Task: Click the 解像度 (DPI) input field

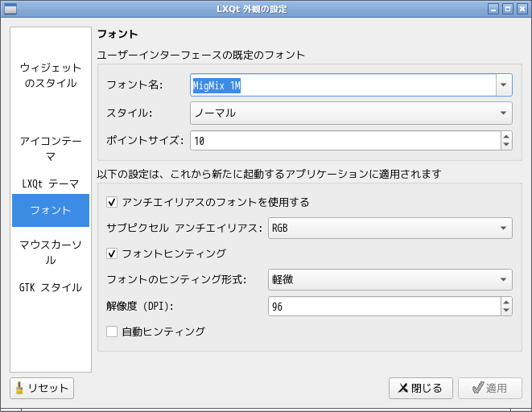Action: point(383,307)
